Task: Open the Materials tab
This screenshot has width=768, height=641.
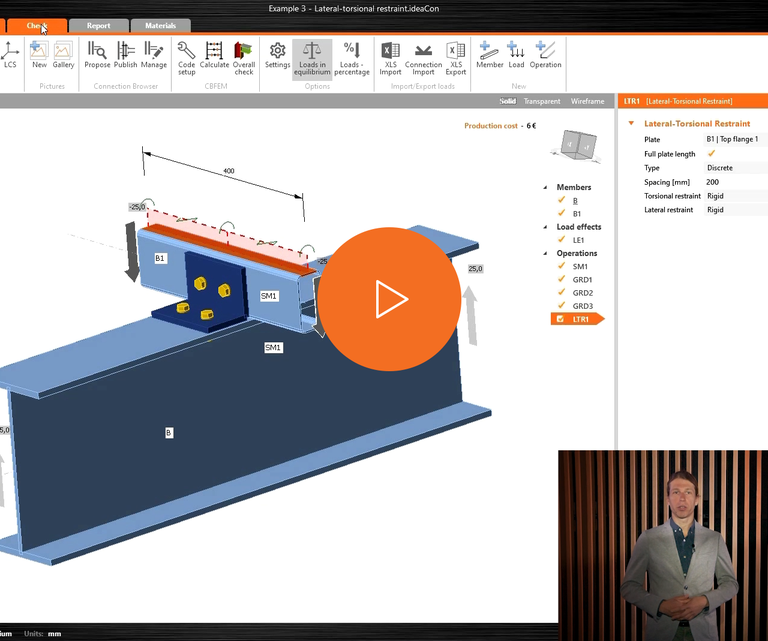Action: coord(160,26)
